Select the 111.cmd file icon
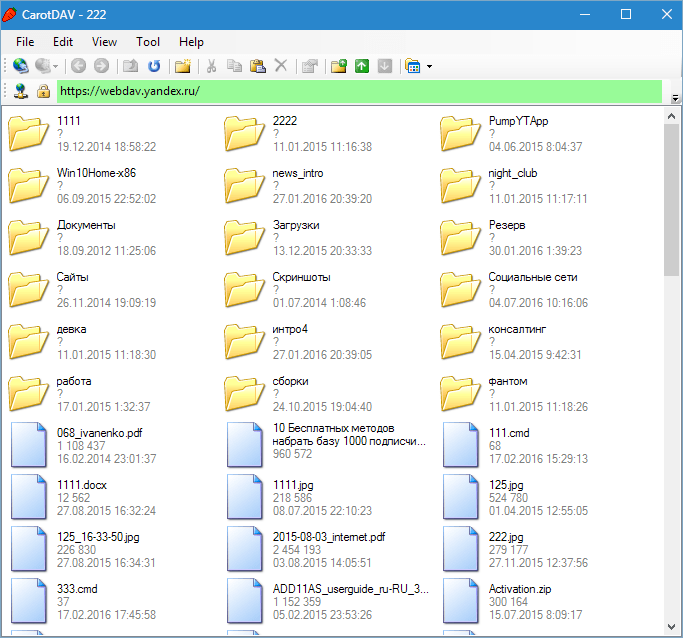Viewport: 683px width, 638px height. point(461,445)
